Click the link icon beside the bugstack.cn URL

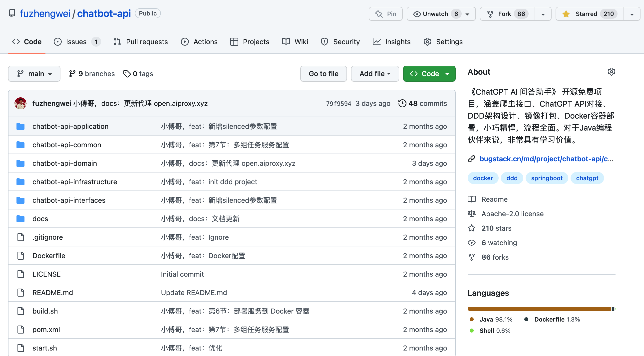click(x=471, y=159)
